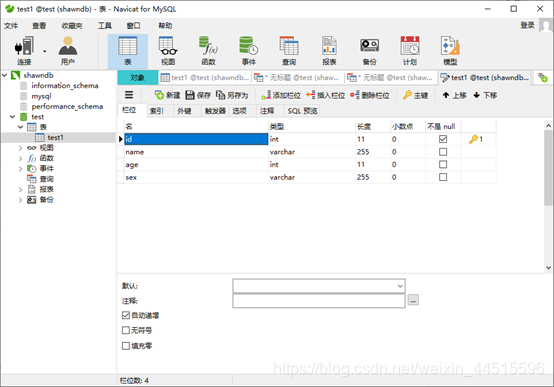Toggle the 无符号 (Unsigned) checkbox
Screen dimensions: 554x387
[126, 330]
